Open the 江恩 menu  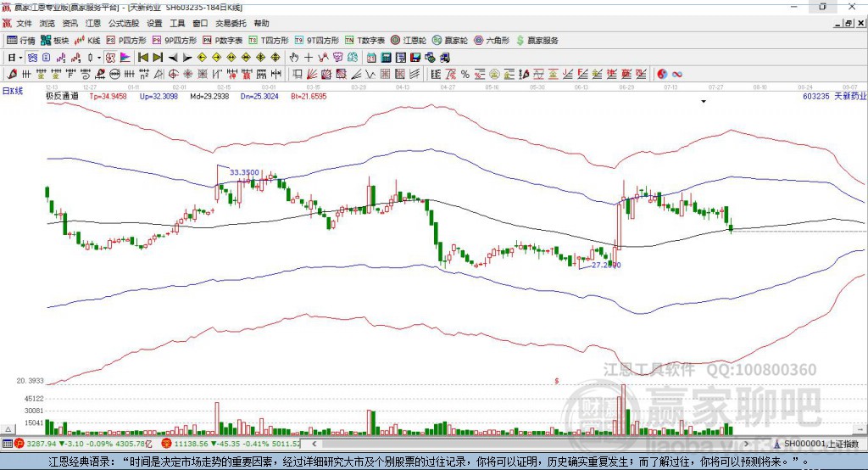93,23
